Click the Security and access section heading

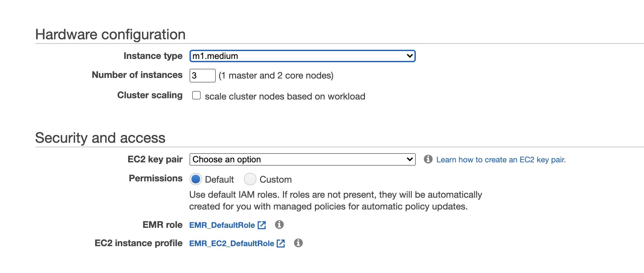coord(100,138)
